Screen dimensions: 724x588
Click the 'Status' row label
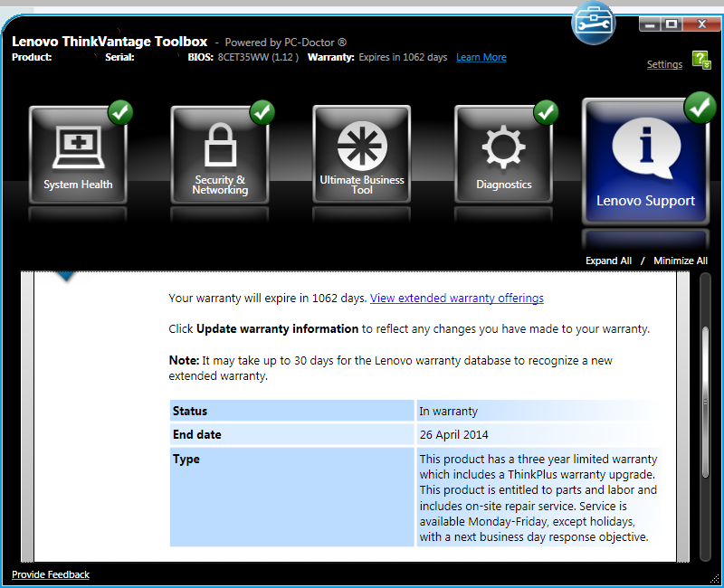[x=291, y=411]
